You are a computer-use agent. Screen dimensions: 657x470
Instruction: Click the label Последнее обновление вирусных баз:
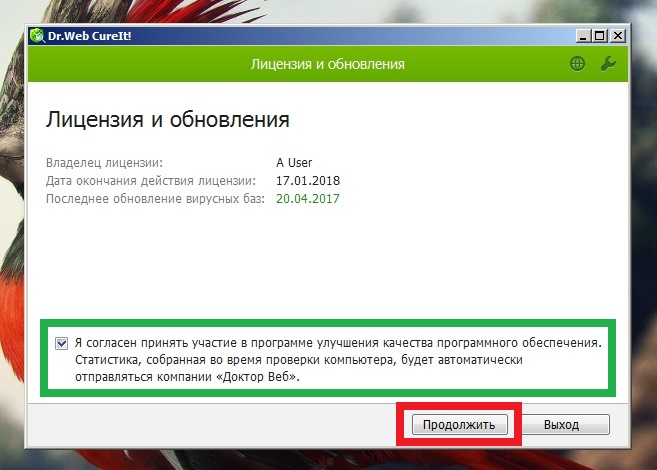coord(155,199)
